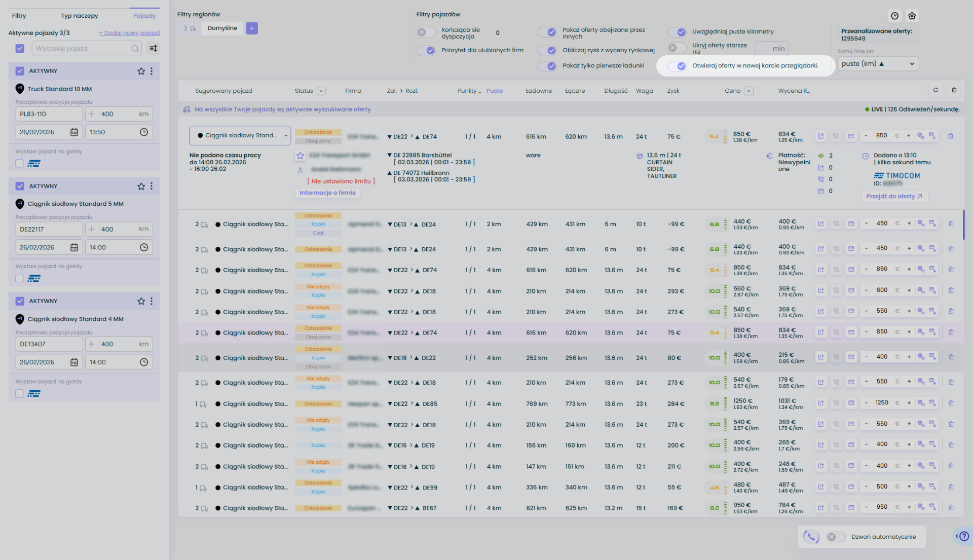Click the blue plus region filter button
This screenshot has width=973, height=560.
[252, 28]
